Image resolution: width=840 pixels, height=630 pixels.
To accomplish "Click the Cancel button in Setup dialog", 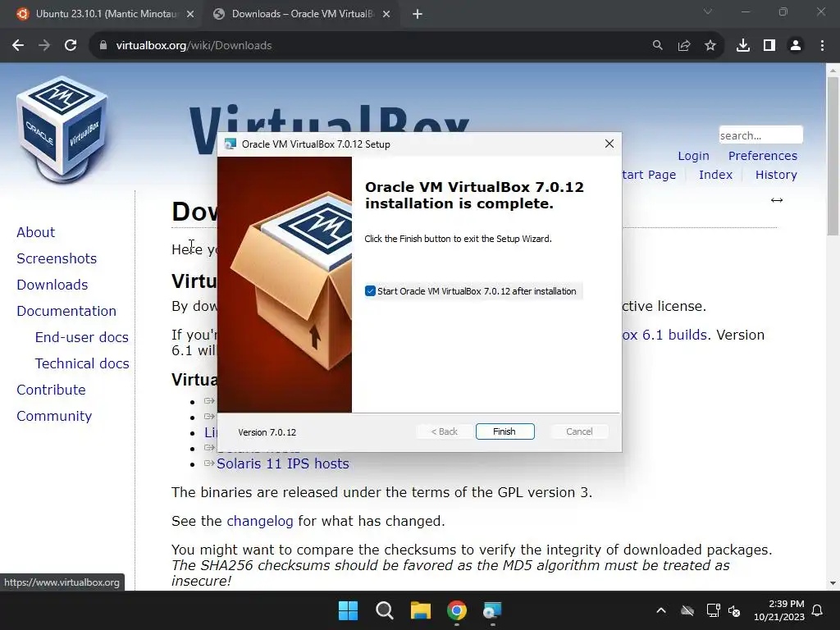I will coord(579,431).
